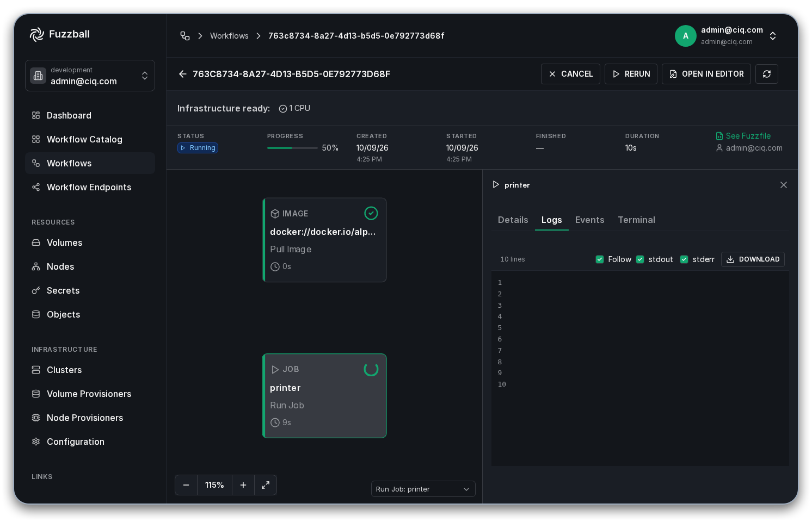Click the Workflows breadcrumb link

(x=229, y=36)
